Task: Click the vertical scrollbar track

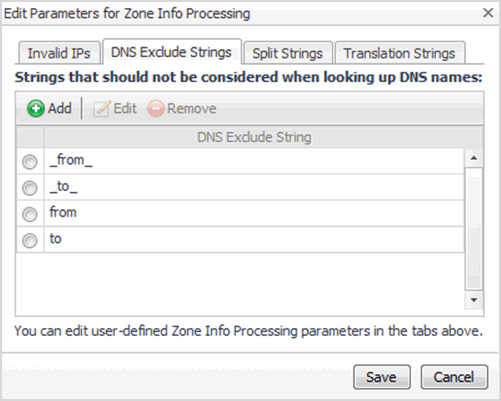Action: [x=474, y=229]
